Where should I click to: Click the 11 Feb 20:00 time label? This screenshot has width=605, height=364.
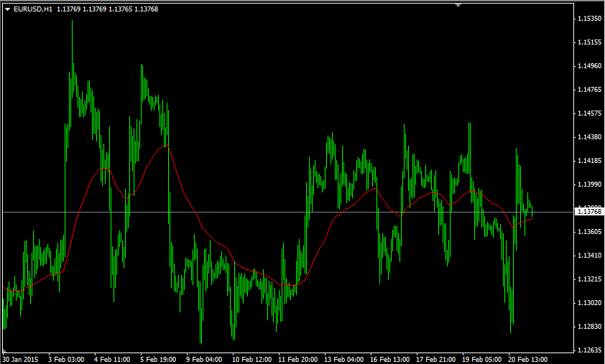[x=298, y=360]
